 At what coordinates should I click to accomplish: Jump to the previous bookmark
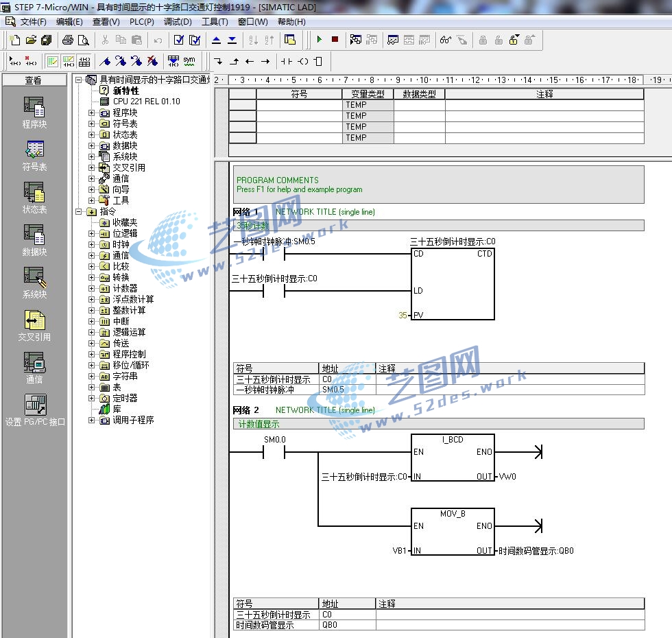coord(136,62)
